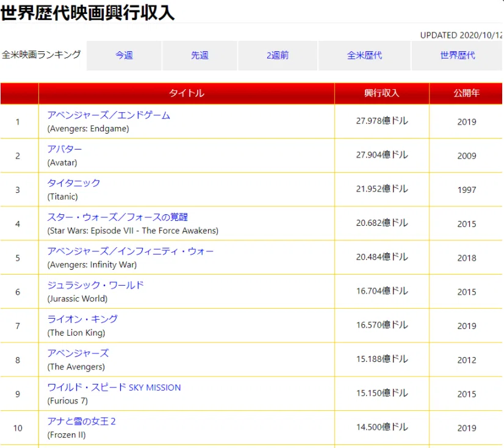Open アベンジャーズ／エンドゲーム movie link
The image size is (504, 448).
coord(109,115)
